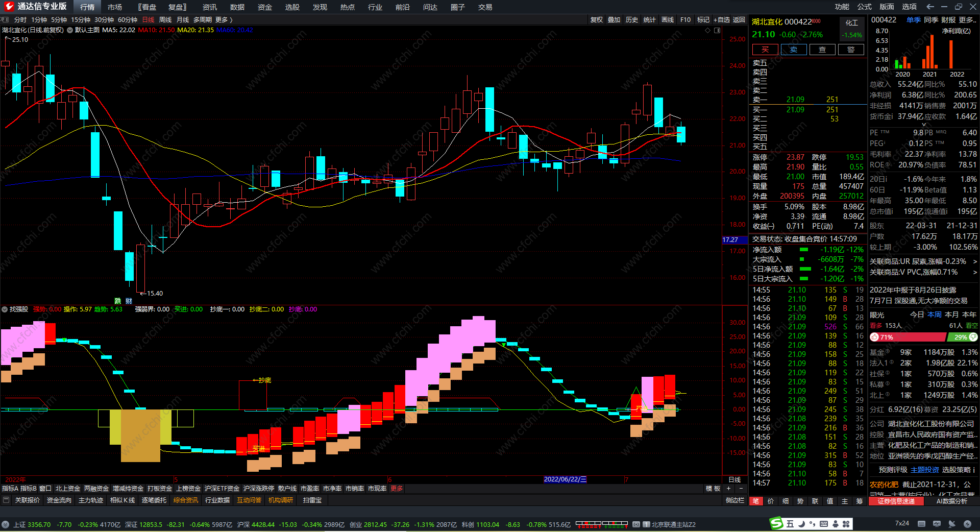Expand the red 更多 indicator tabs
This screenshot has width=980, height=532.
397,489
